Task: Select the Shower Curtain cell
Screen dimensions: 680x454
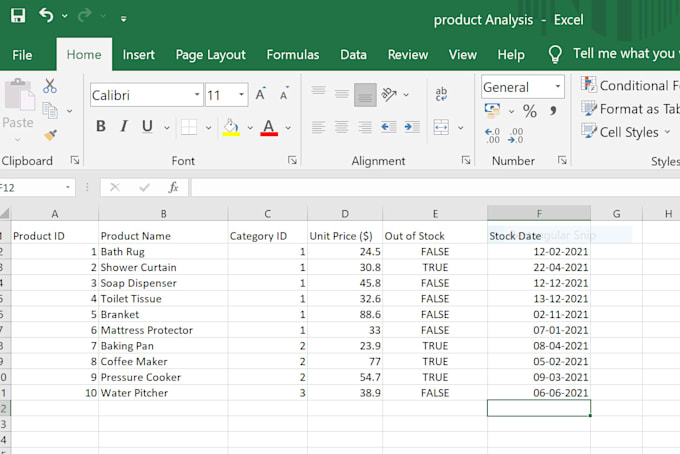Action: (x=163, y=267)
